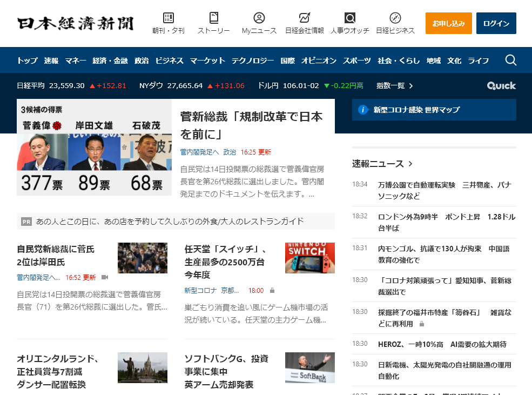Click the 新型コロナ tag under the Switch article
This screenshot has height=395, width=532.
[200, 291]
